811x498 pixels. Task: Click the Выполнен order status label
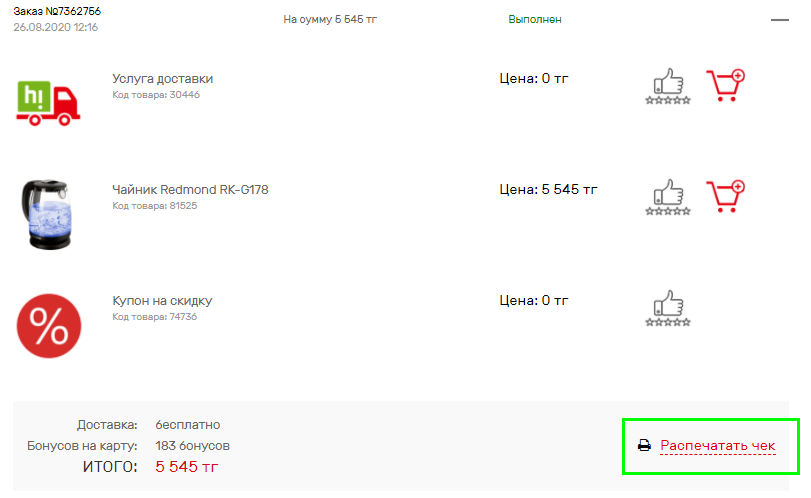[x=535, y=20]
